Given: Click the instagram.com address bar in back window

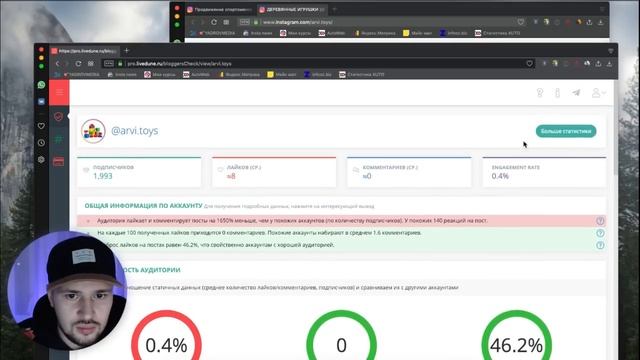Looking at the screenshot, I should pyautogui.click(x=298, y=22).
